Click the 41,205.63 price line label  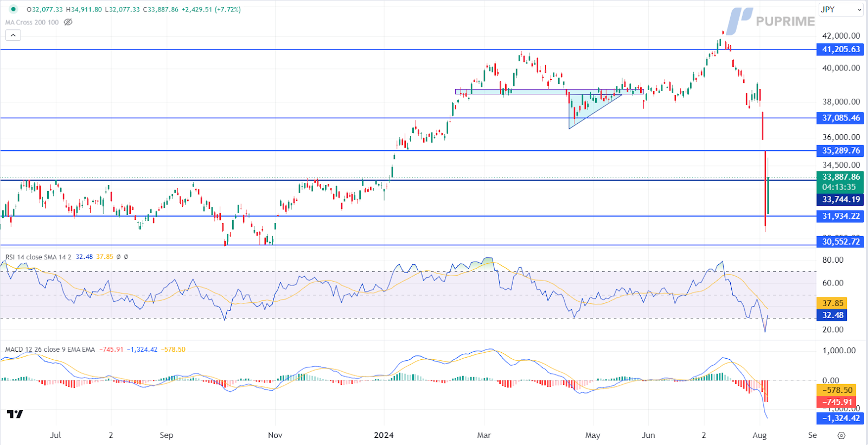coord(840,49)
